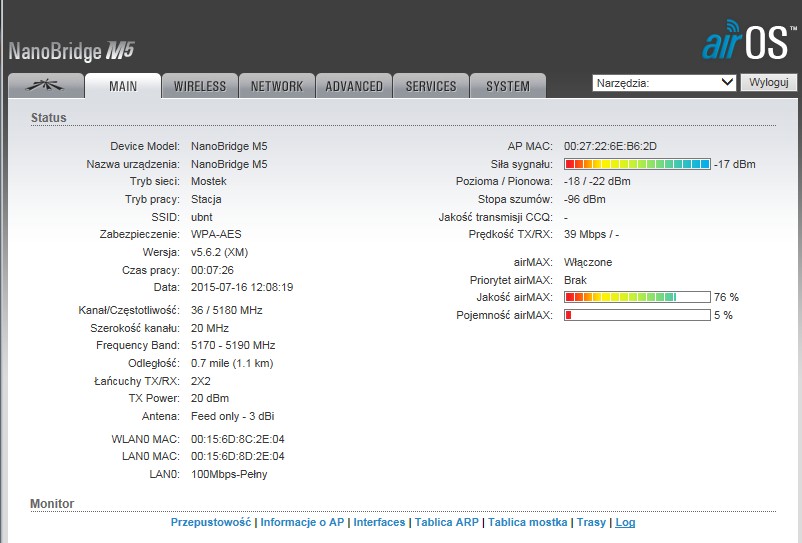Click the Status section heading
The image size is (802, 543).
49,118
